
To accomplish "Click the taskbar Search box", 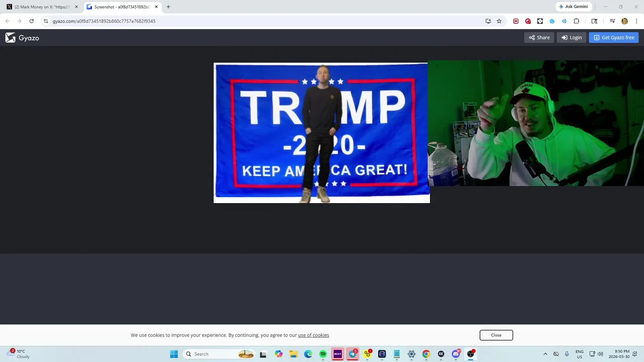I will click(220, 354).
